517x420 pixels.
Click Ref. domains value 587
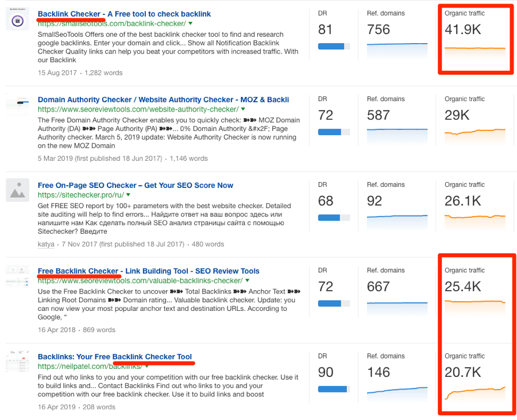coord(379,115)
